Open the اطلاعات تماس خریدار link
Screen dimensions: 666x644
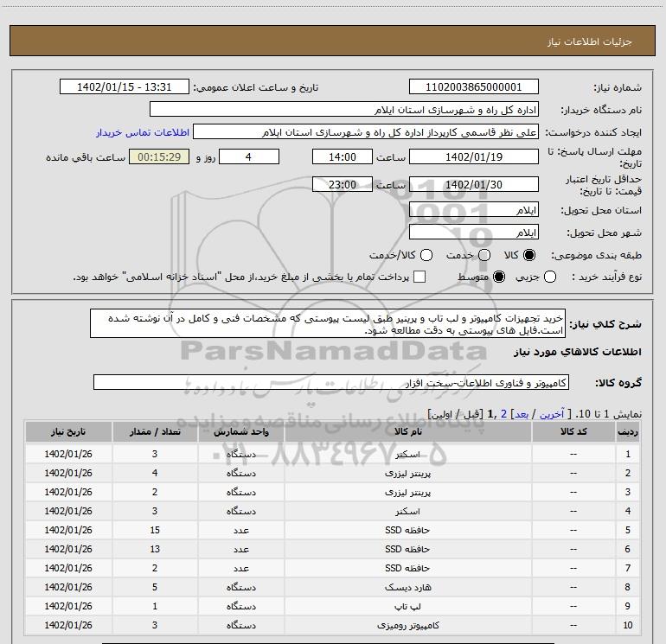pyautogui.click(x=143, y=132)
